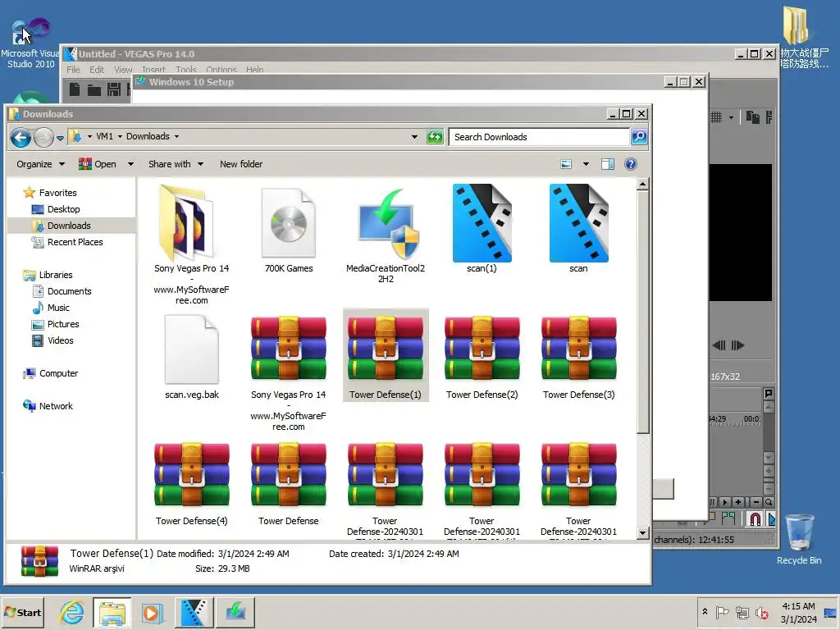Open the Options menu in VEGAS Pro

[x=221, y=70]
